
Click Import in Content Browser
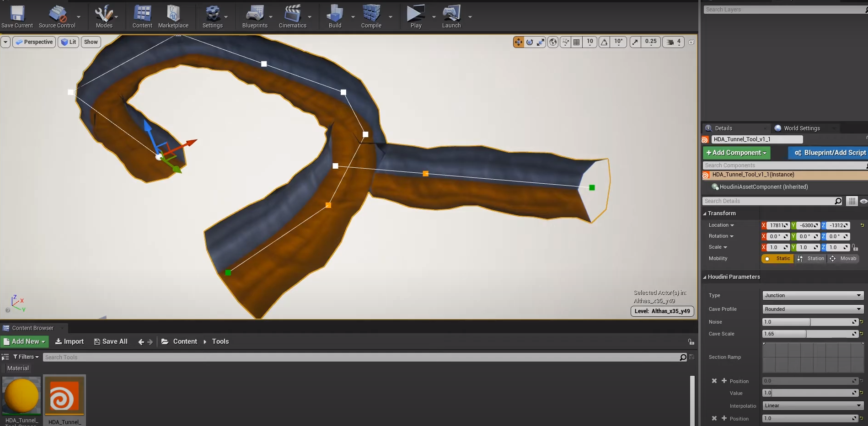[x=70, y=341]
